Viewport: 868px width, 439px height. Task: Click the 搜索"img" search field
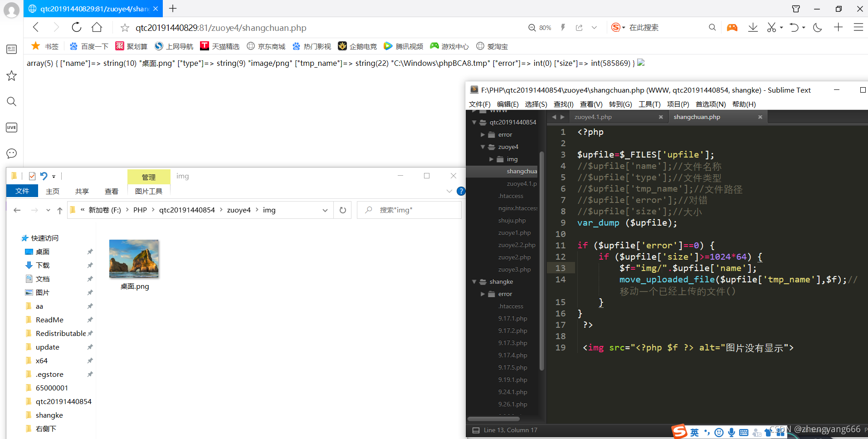[409, 210]
